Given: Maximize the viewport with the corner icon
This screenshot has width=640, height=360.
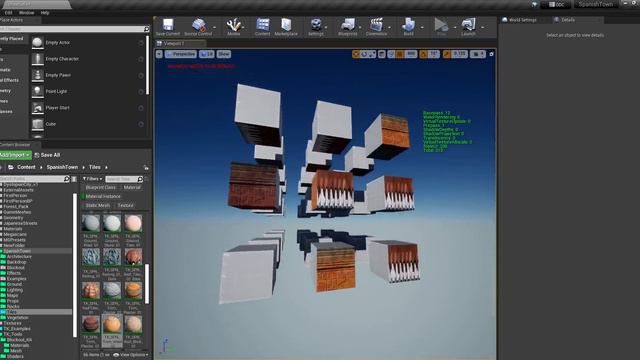Looking at the screenshot, I should coord(491,54).
